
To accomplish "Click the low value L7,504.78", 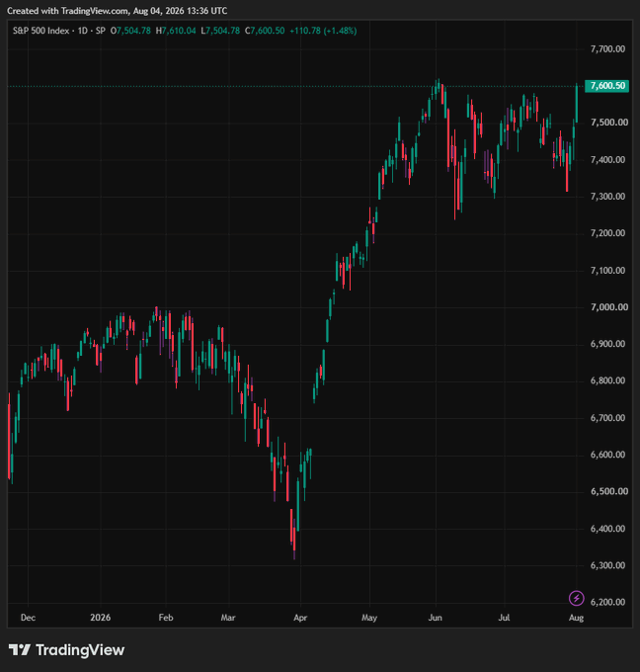I will pyautogui.click(x=220, y=31).
